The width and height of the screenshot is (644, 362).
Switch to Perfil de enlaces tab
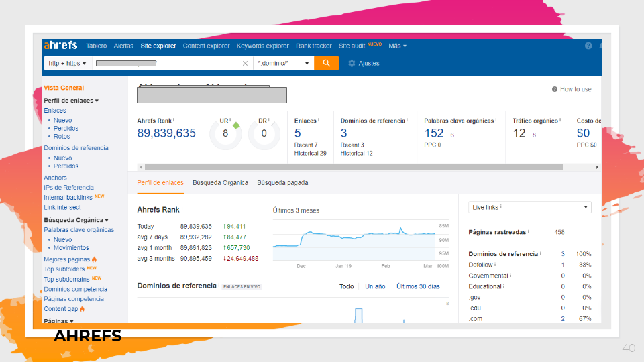coord(160,182)
